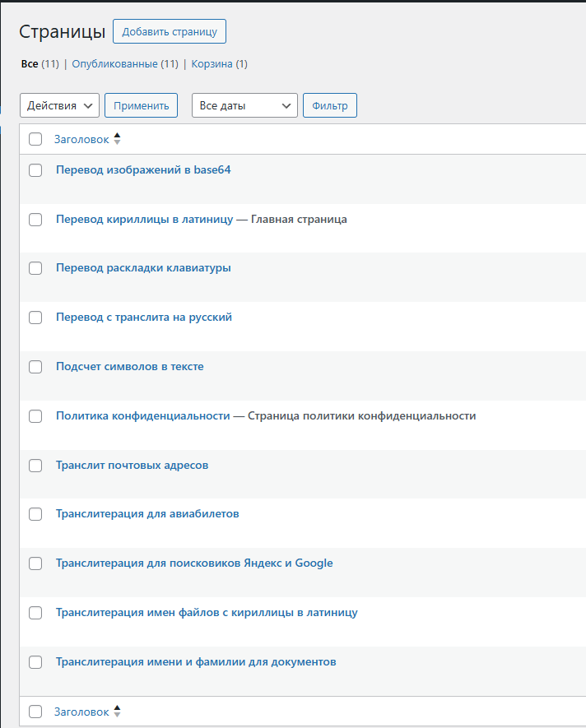Click sort arrows beside top Заголовок header
This screenshot has height=728, width=586.
[x=117, y=139]
